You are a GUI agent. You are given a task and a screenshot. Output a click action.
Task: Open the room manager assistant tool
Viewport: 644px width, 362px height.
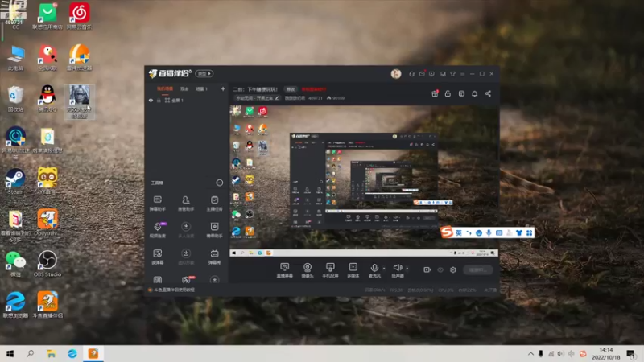(186, 203)
